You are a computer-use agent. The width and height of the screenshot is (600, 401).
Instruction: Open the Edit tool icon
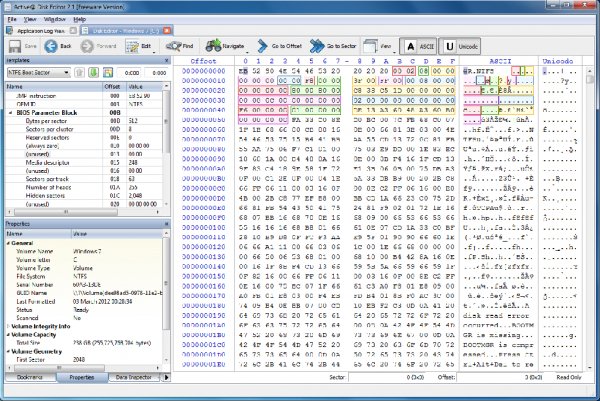(132, 46)
